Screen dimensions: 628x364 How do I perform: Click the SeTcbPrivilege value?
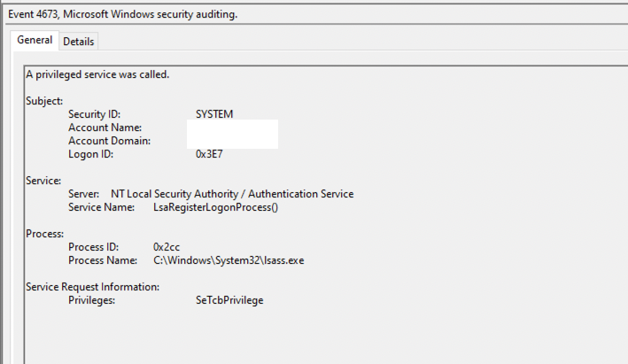tap(229, 300)
